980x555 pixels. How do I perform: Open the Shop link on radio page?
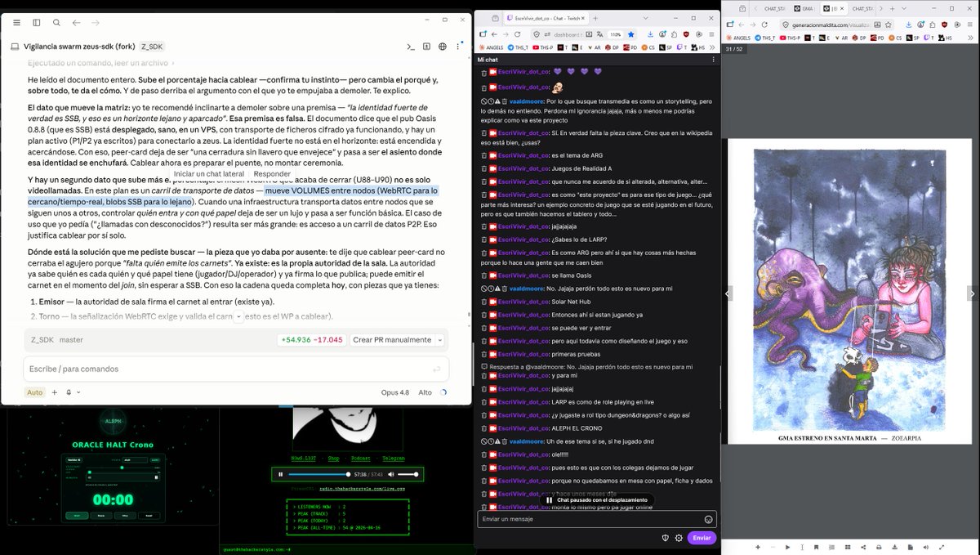pos(335,458)
